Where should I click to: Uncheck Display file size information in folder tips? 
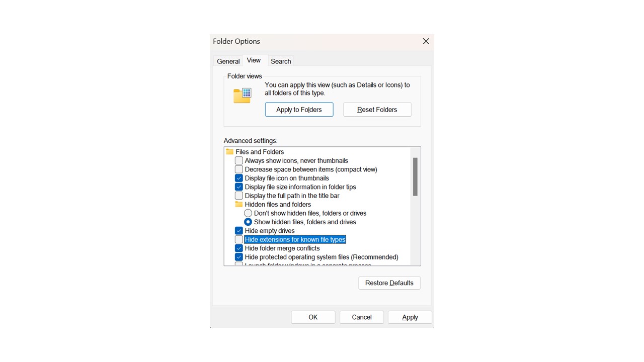[x=239, y=187]
